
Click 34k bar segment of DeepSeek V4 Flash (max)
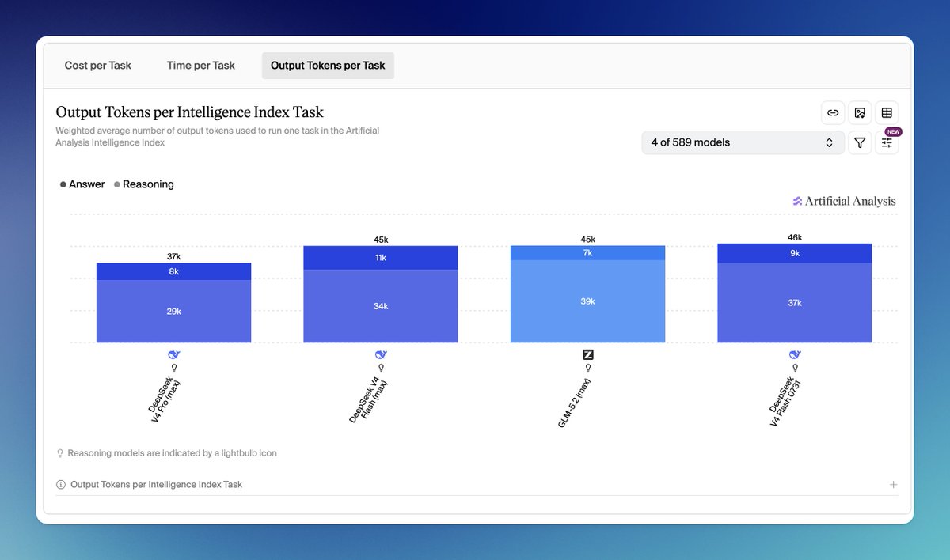click(x=381, y=306)
